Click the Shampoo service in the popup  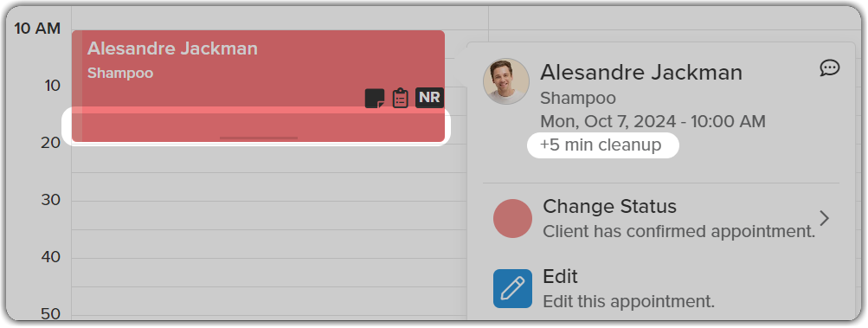578,98
